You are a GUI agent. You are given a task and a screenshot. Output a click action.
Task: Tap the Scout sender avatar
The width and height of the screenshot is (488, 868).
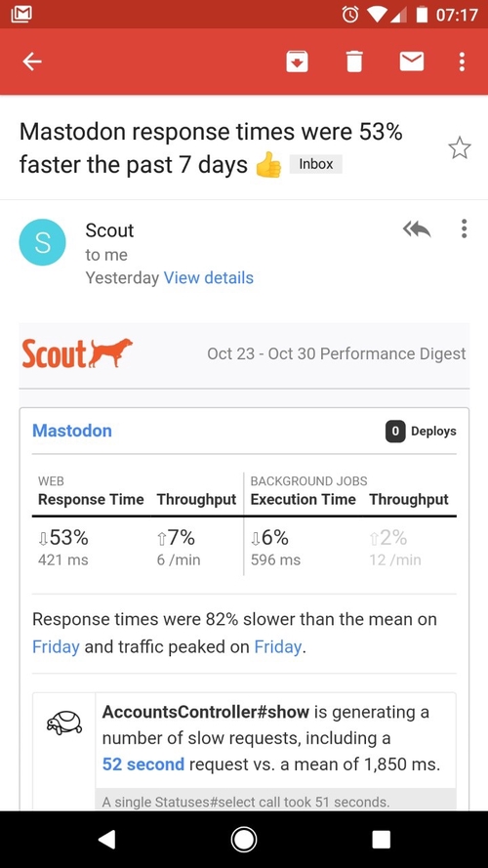[43, 242]
